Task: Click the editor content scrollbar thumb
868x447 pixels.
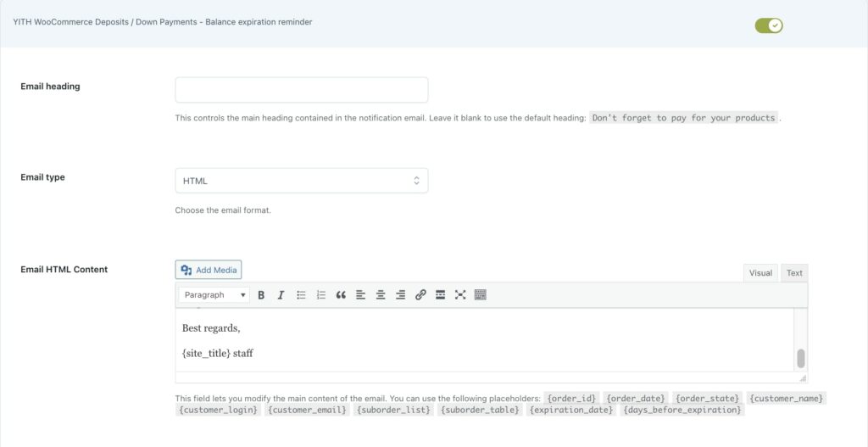Action: pos(800,359)
